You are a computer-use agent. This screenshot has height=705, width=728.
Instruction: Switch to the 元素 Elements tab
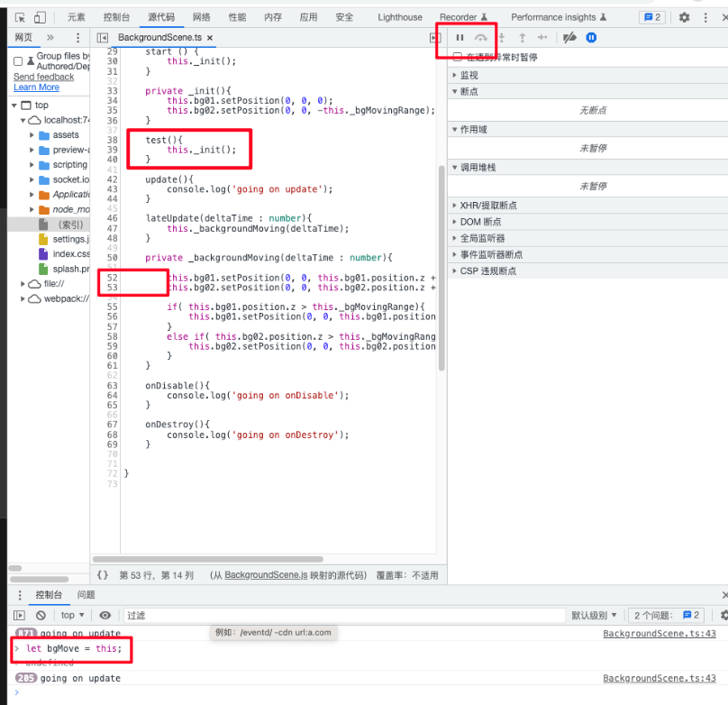[77, 17]
